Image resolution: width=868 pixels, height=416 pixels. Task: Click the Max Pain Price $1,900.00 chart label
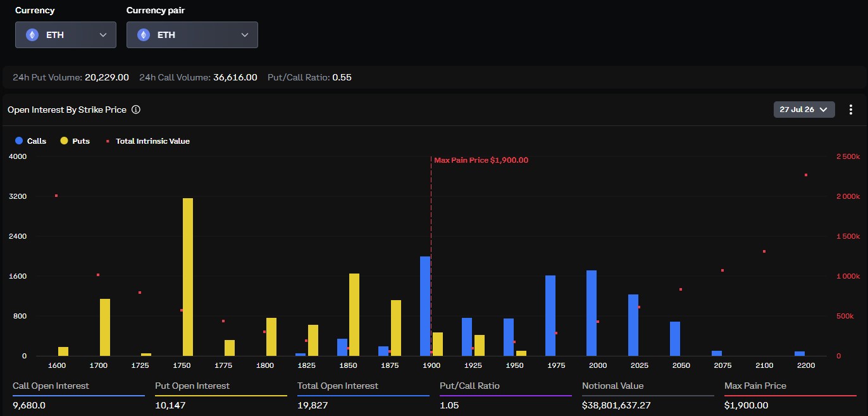pos(481,160)
